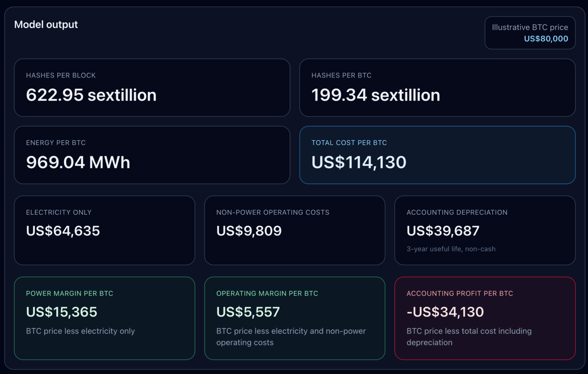Click the red Accounting Profit Per BTC card
The image size is (588, 374).
(x=485, y=318)
